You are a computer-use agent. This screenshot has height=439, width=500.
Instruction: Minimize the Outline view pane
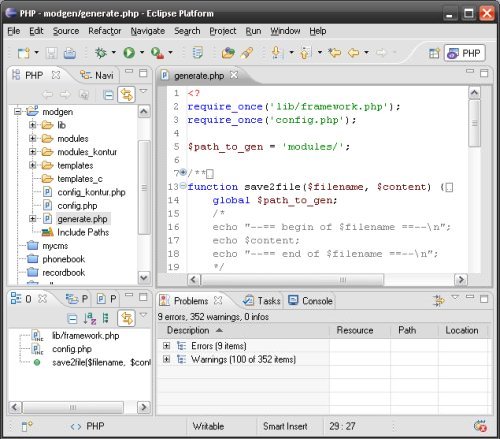point(129,296)
